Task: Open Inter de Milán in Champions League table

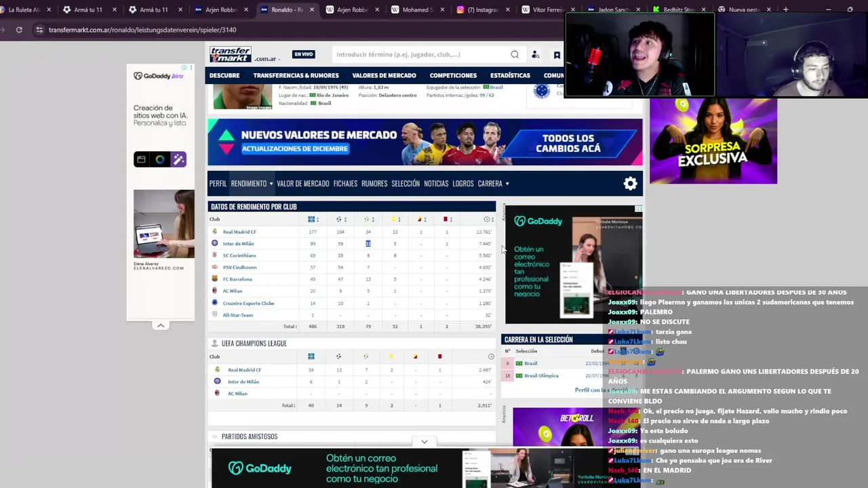Action: [x=243, y=382]
